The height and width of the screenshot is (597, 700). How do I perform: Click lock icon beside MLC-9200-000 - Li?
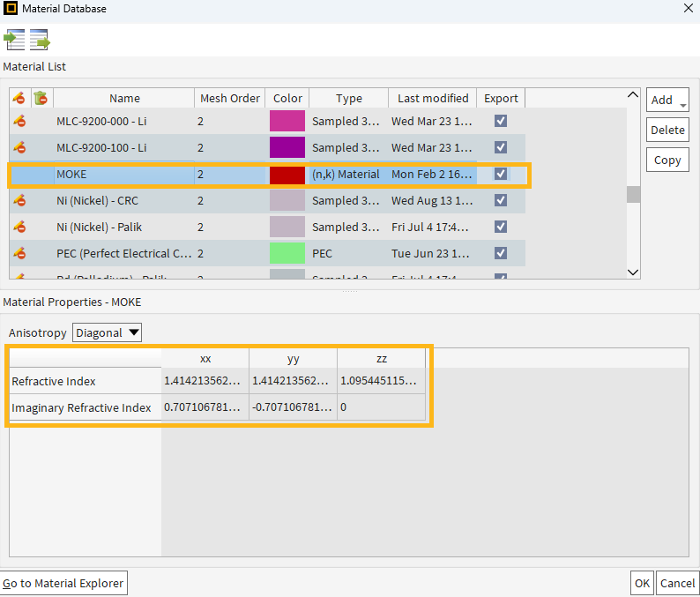tap(19, 121)
